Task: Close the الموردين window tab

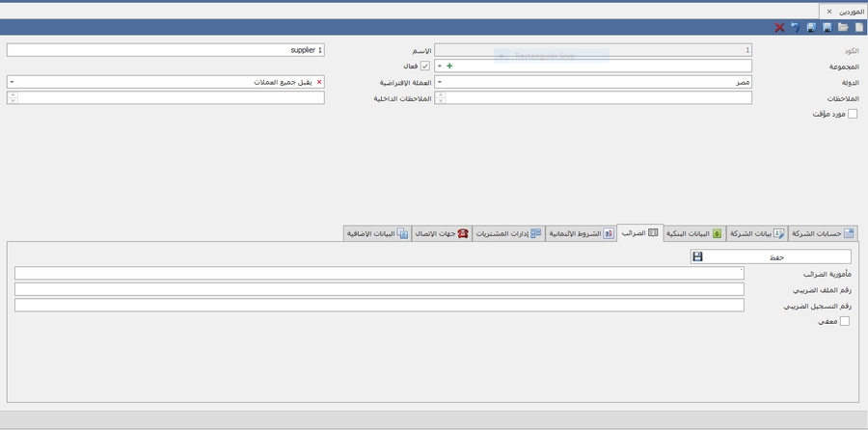Action: (829, 12)
